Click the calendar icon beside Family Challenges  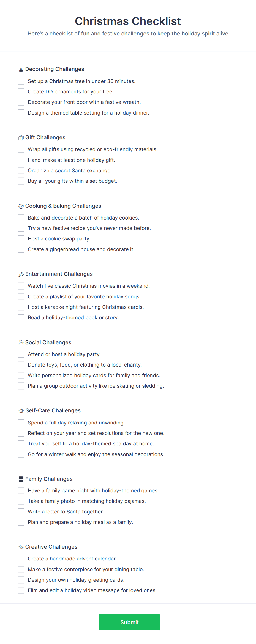21,479
